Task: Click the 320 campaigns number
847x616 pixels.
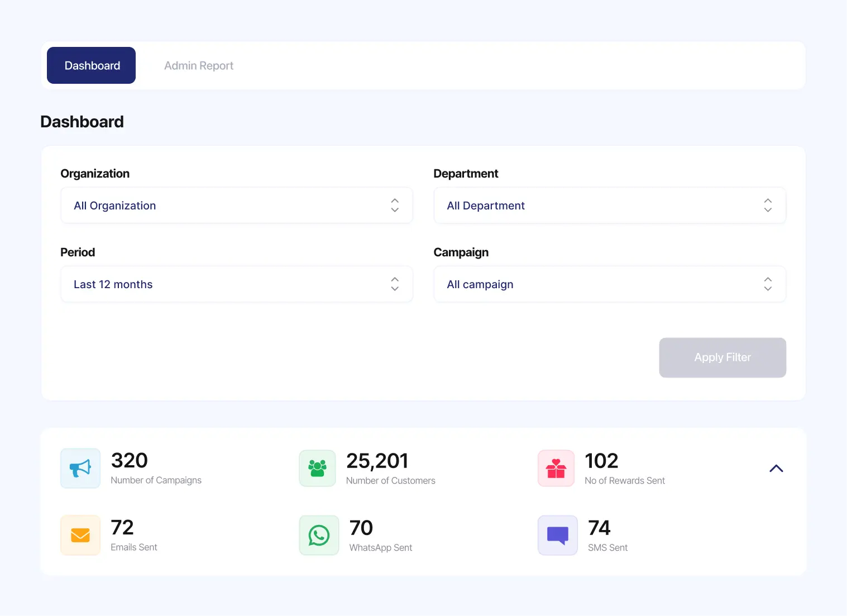Action: pyautogui.click(x=129, y=460)
